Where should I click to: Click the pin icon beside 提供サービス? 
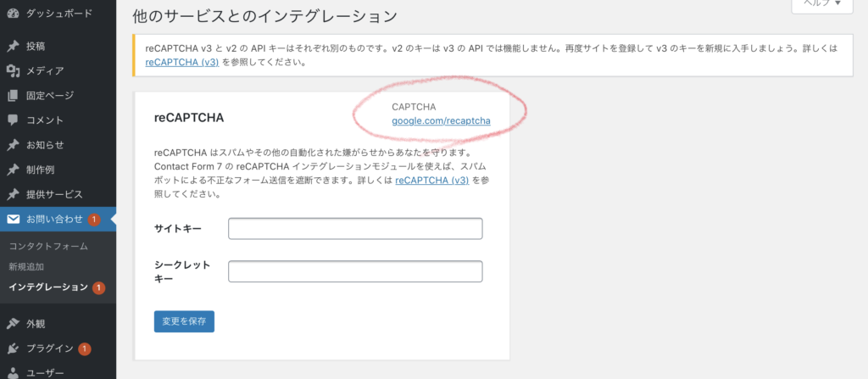click(x=14, y=194)
